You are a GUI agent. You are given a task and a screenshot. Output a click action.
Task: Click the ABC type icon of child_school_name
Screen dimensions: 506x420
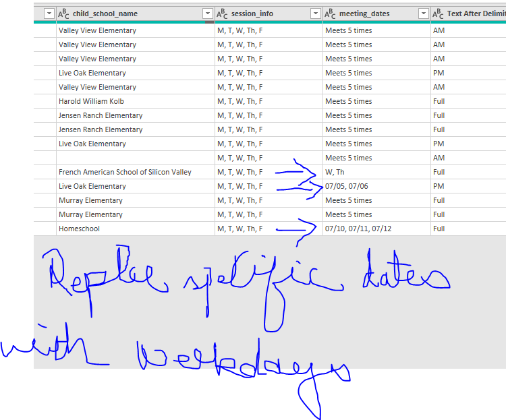(x=63, y=14)
